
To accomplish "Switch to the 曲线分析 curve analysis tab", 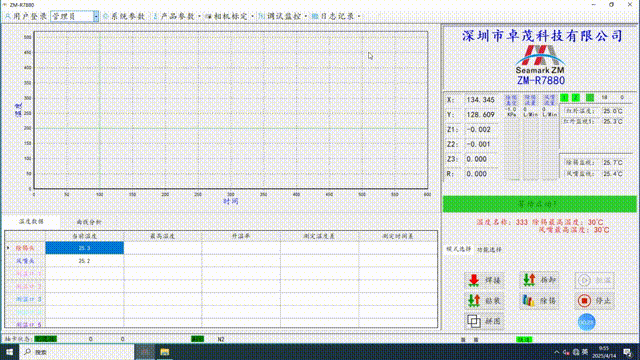I will tap(89, 222).
